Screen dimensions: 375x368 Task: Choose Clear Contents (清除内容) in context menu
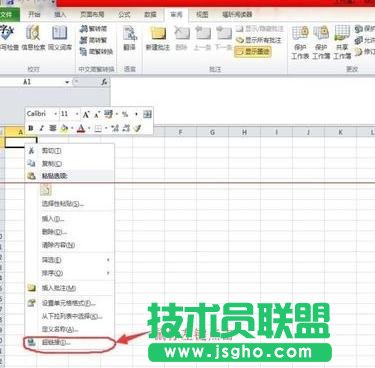tap(70, 245)
